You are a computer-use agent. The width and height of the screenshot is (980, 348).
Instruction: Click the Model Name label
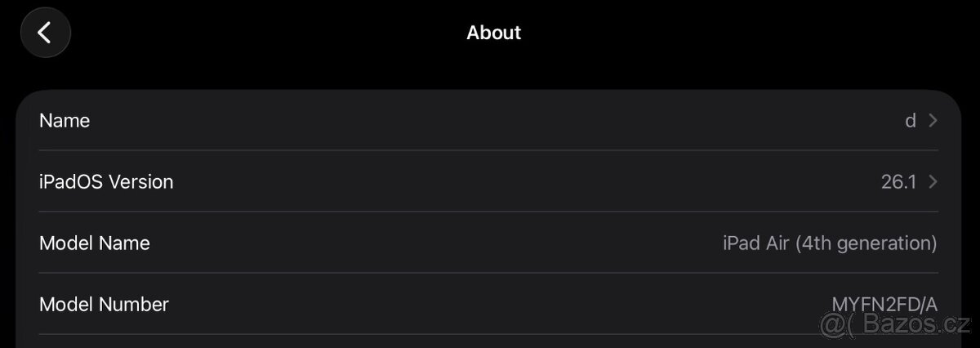click(x=95, y=243)
